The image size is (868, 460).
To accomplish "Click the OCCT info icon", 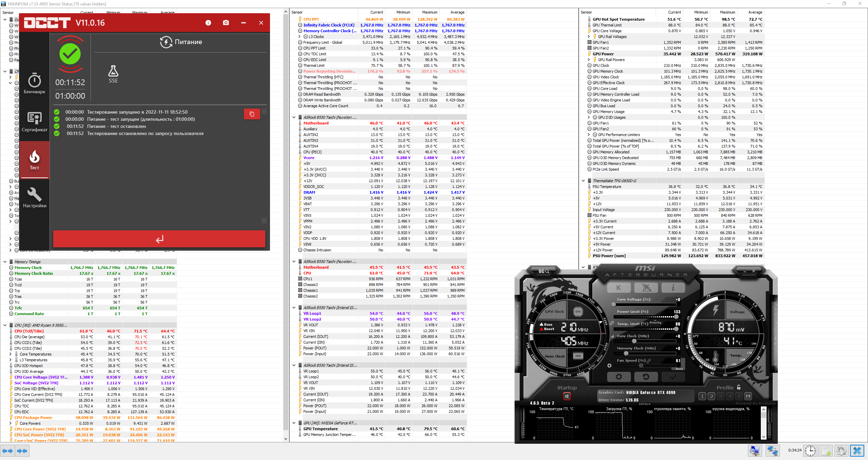I will click(x=208, y=23).
